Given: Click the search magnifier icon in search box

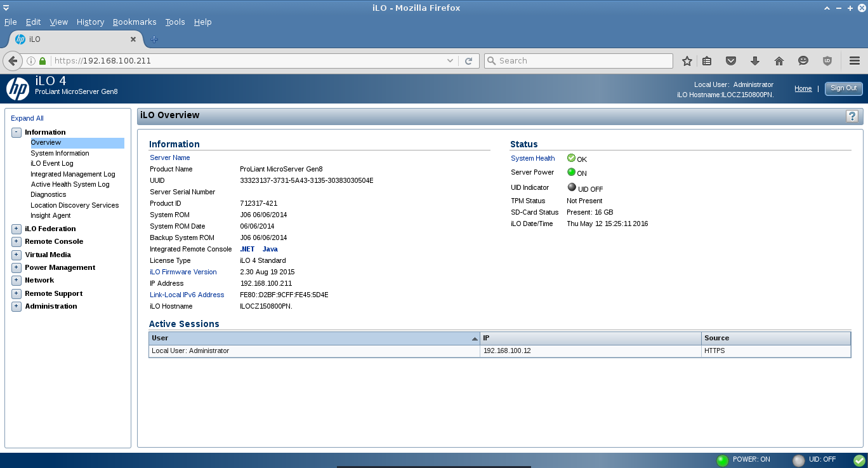Looking at the screenshot, I should [492, 61].
